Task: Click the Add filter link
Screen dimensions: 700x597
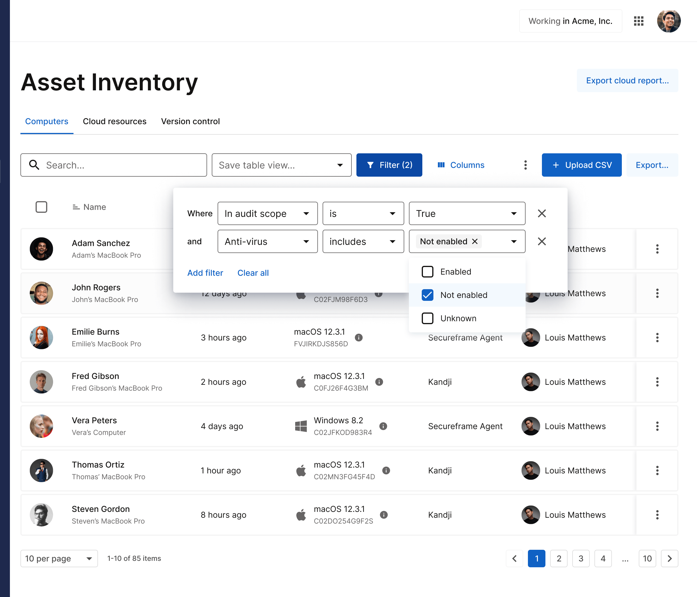Action: 205,273
